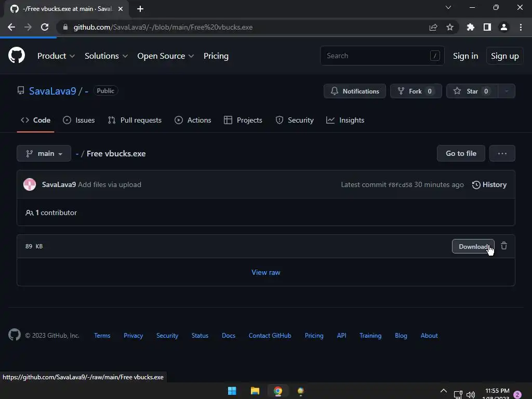The height and width of the screenshot is (399, 532).
Task: Open the SavaLava9 profile link in repo title
Action: [52, 91]
